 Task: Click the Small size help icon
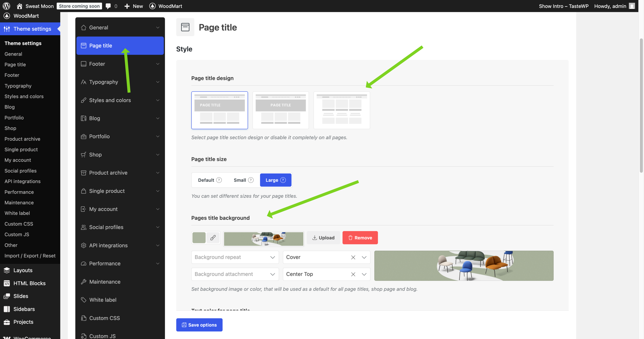251,180
